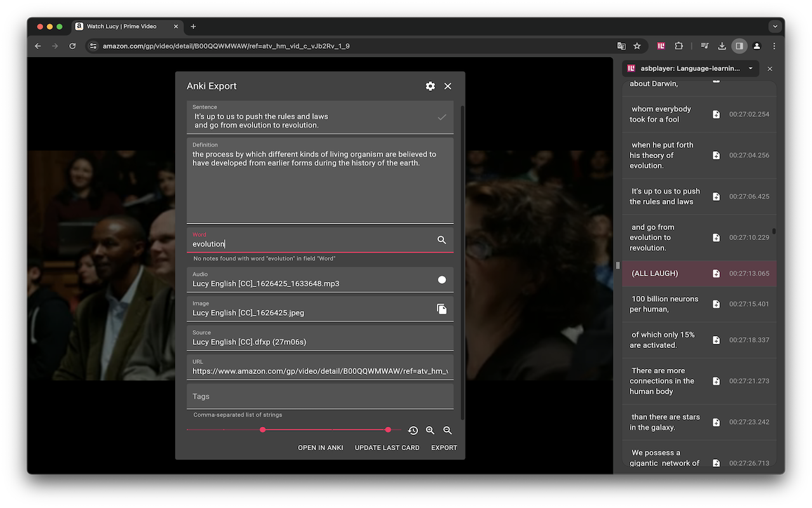Click the side panel resize handle
Screen dimensions: 812x508
coord(617,265)
